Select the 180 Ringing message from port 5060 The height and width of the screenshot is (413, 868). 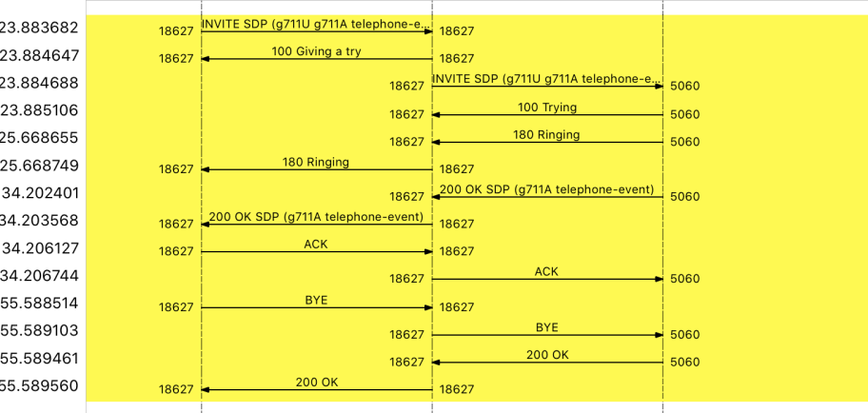tap(547, 135)
